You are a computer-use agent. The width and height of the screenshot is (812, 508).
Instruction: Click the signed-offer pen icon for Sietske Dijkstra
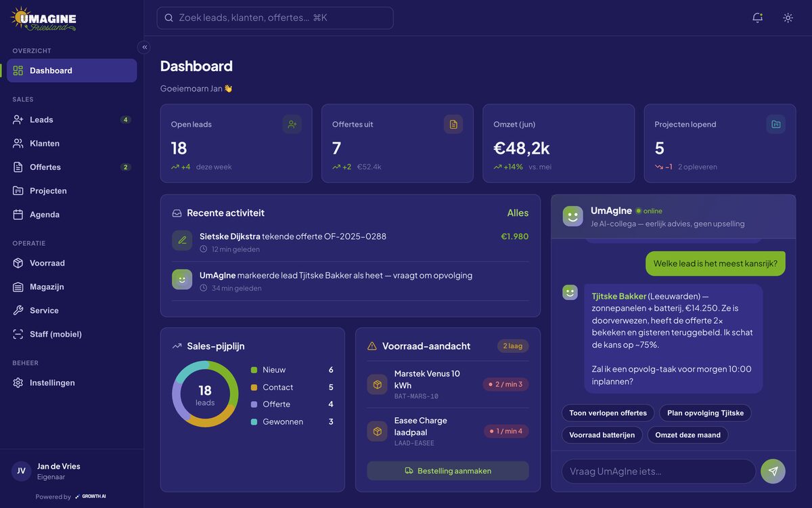(x=182, y=240)
